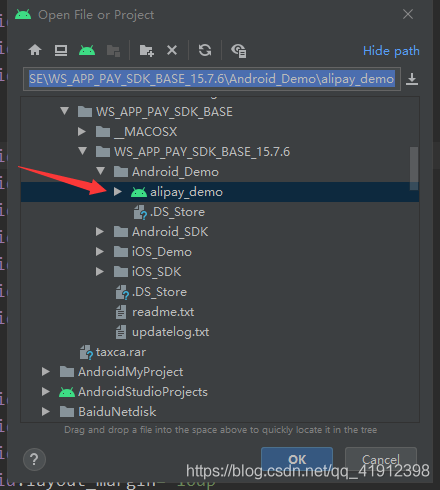Click the Android icon next to AndroidStudioProjects
Screen dimensions: 440x490
[x=67, y=392]
